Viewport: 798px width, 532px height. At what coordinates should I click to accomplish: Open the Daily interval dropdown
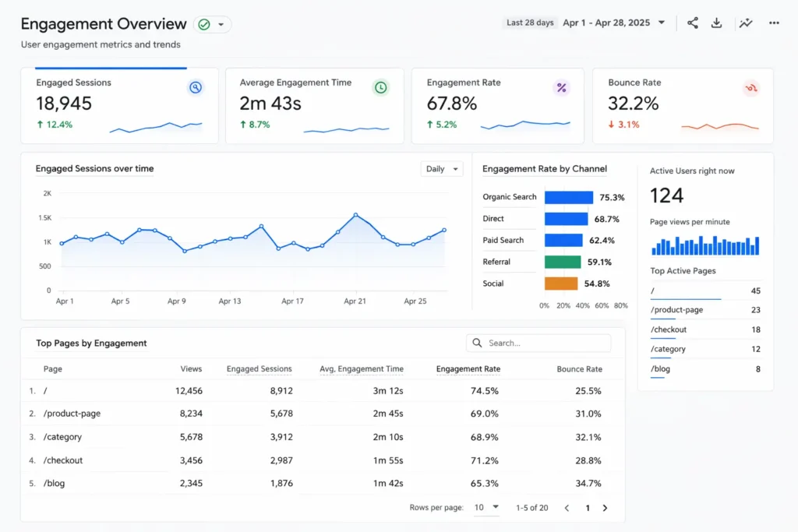pos(441,168)
